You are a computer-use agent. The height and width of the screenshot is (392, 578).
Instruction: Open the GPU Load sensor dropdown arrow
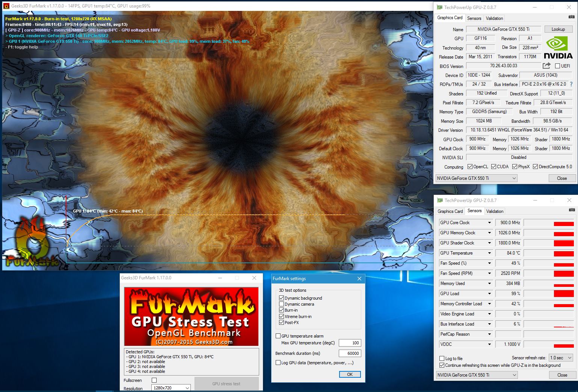tap(489, 294)
